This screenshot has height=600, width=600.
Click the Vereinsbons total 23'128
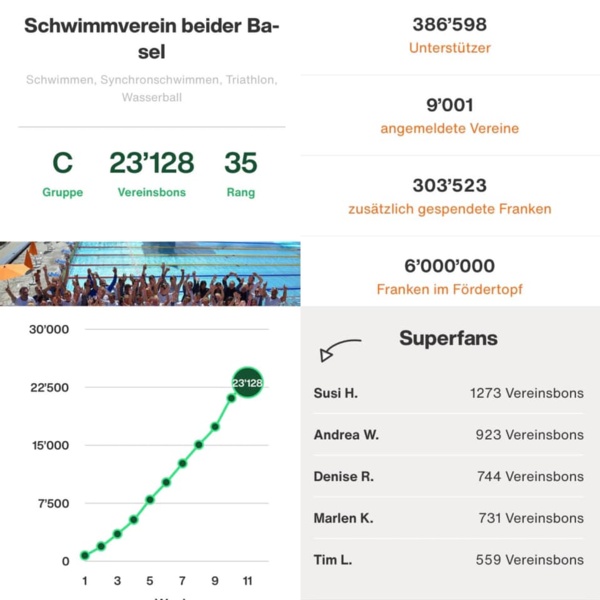(152, 172)
